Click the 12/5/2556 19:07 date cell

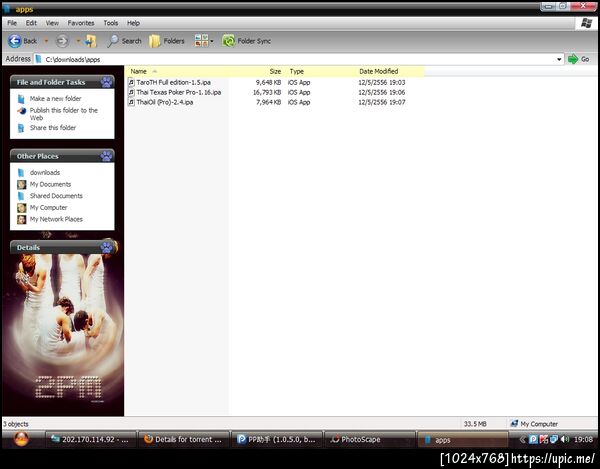pos(382,102)
